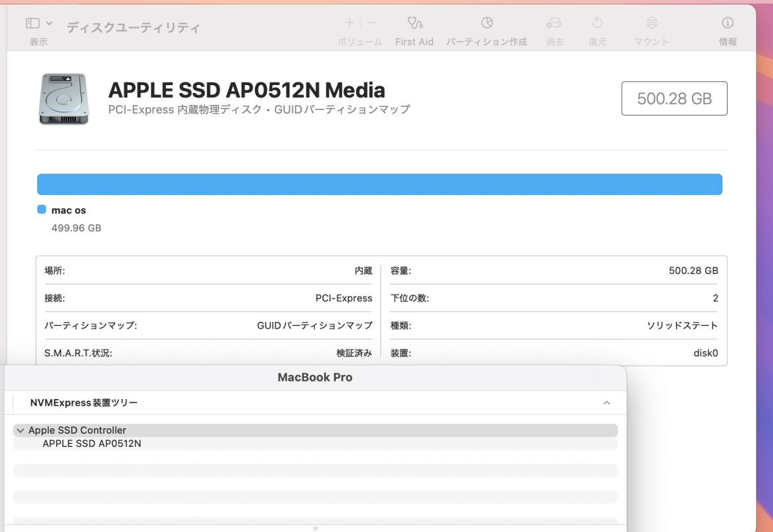Select the 'パーティションマップ:' row label
The width and height of the screenshot is (773, 532).
90,326
